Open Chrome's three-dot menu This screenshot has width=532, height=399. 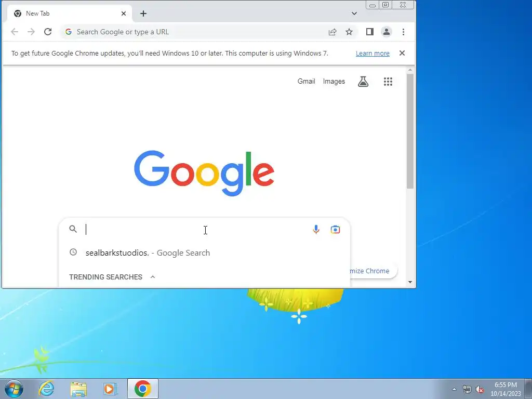(x=403, y=32)
